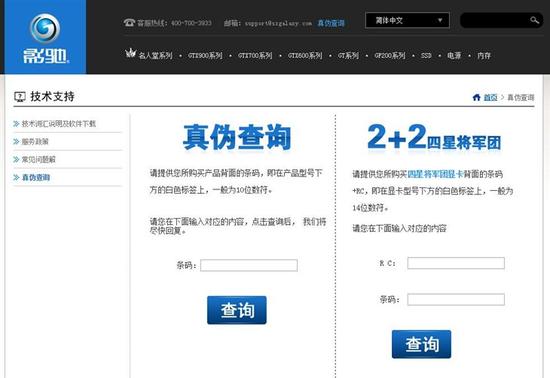Viewport: 550px width, 378px height.
Task: Open 技术词汇说明及软件下载 sidebar link
Action: 59,123
